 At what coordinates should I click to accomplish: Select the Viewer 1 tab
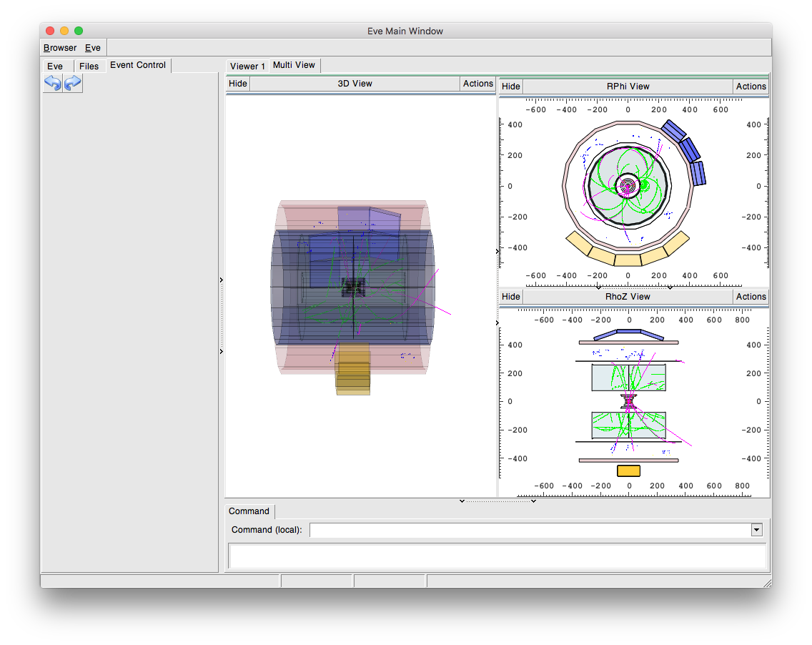(x=247, y=66)
